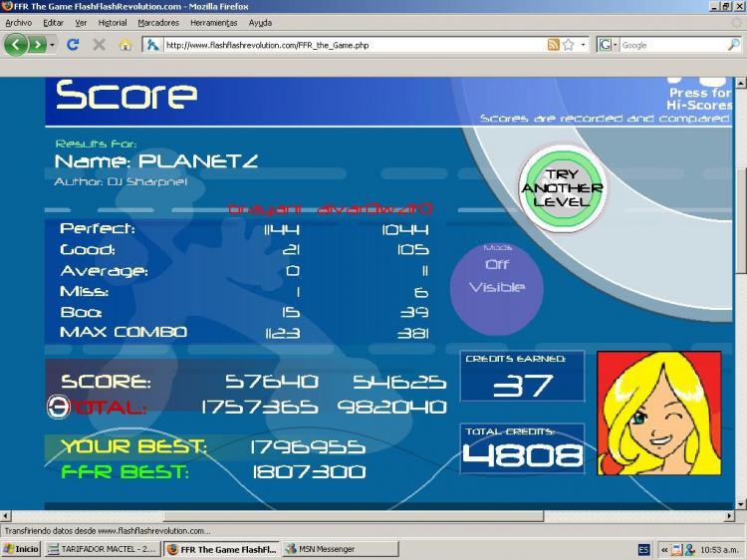Click the horizontal scrollbar at page bottom
The width and height of the screenshot is (747, 560).
coord(299,515)
